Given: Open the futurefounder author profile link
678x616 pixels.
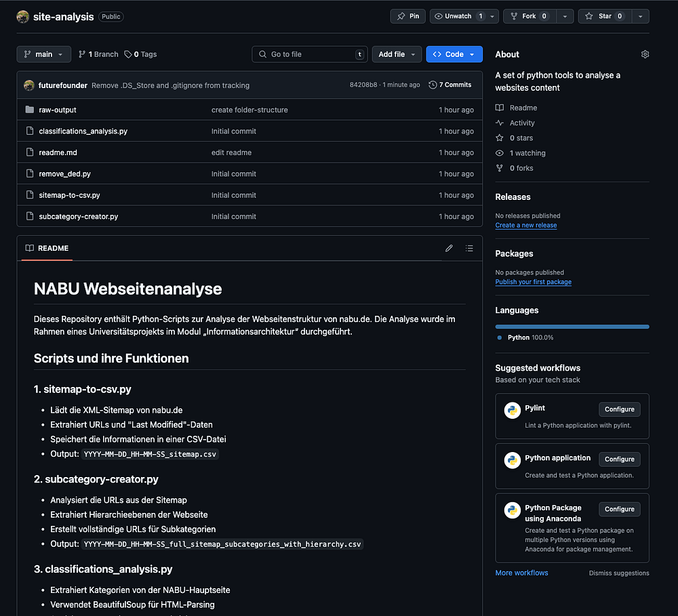Looking at the screenshot, I should (62, 85).
